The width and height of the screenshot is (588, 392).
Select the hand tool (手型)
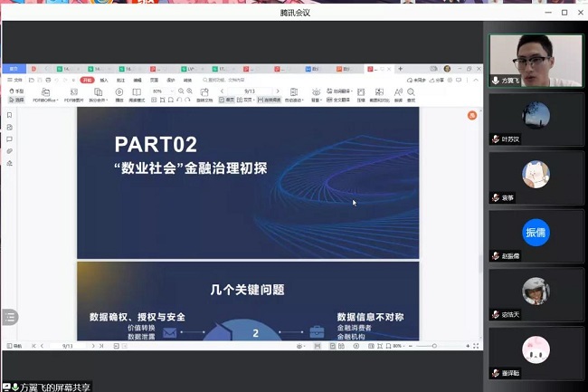click(17, 91)
